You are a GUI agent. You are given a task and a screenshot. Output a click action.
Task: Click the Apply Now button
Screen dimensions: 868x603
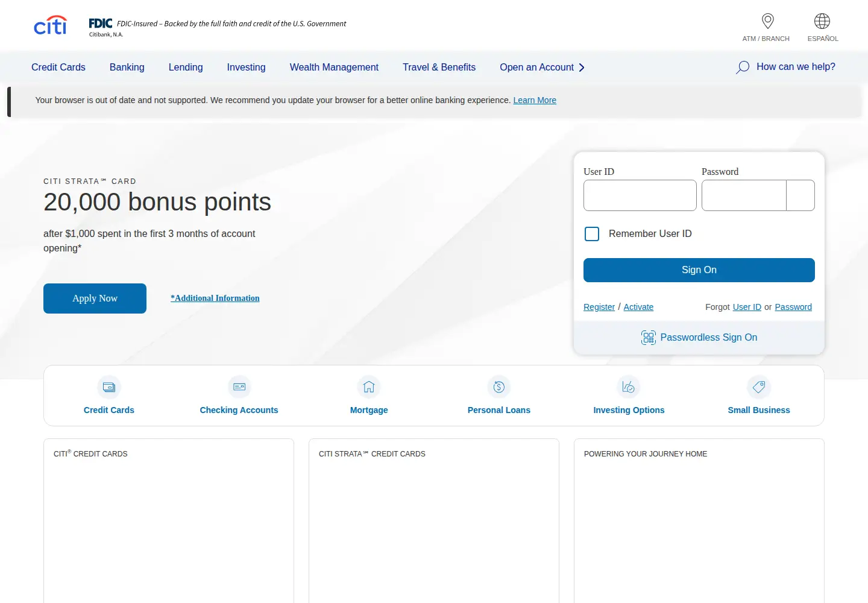(x=95, y=298)
